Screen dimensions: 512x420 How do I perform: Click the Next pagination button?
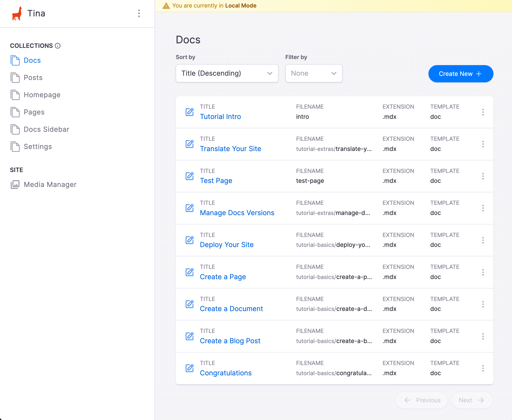click(472, 400)
